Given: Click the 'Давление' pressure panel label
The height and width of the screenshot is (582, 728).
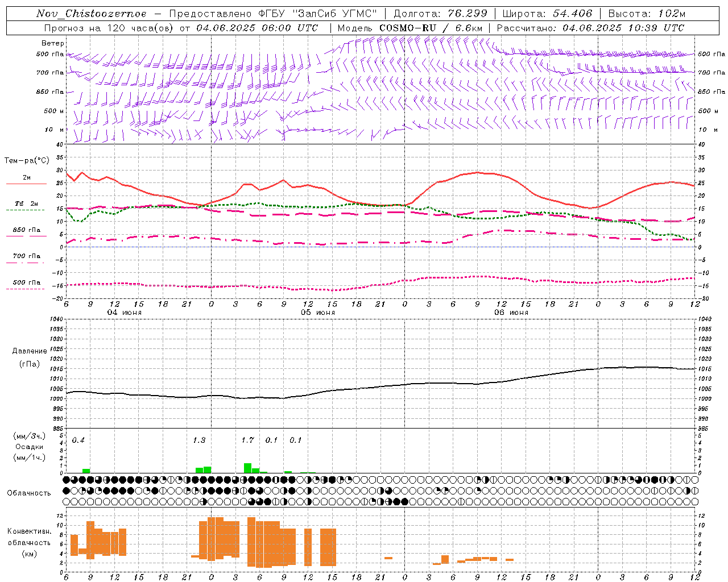Looking at the screenshot, I should tap(30, 351).
